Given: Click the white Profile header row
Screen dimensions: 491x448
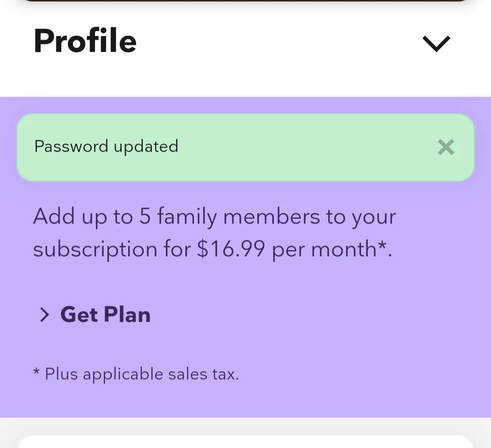Looking at the screenshot, I should (x=245, y=50).
